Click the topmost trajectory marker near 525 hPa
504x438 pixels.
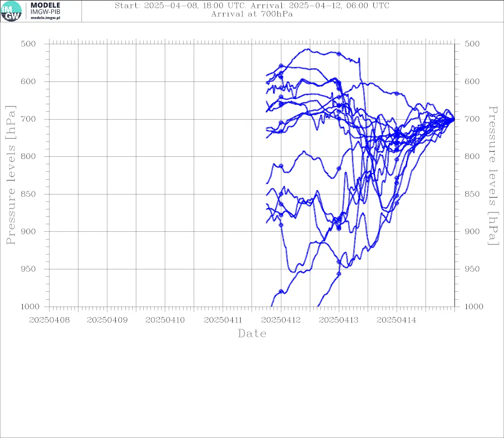coord(339,54)
